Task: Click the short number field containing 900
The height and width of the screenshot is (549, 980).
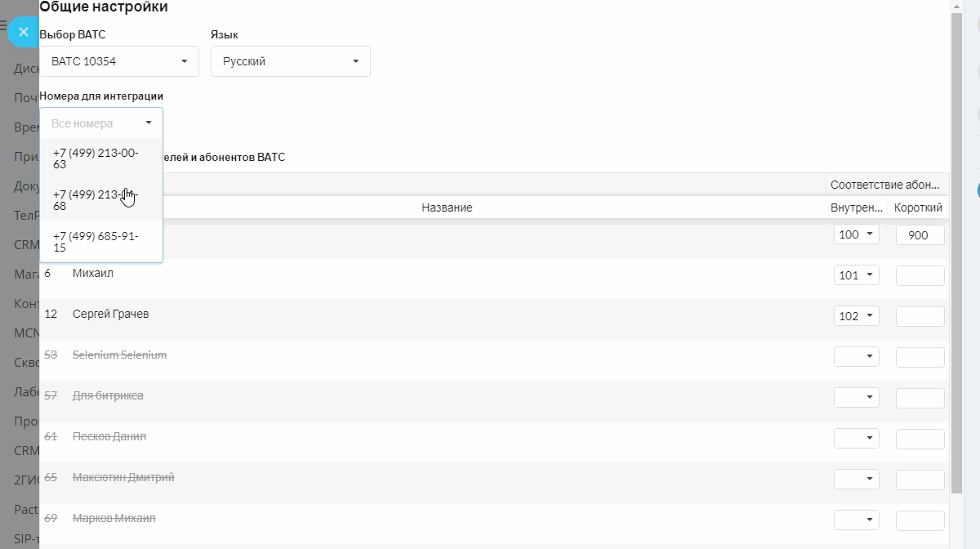Action: [x=920, y=234]
